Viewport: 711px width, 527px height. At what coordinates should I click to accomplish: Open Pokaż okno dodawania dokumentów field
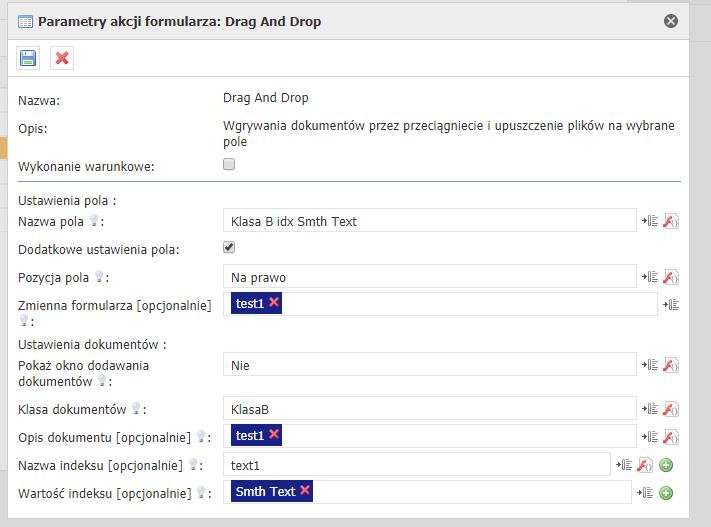coord(429,366)
